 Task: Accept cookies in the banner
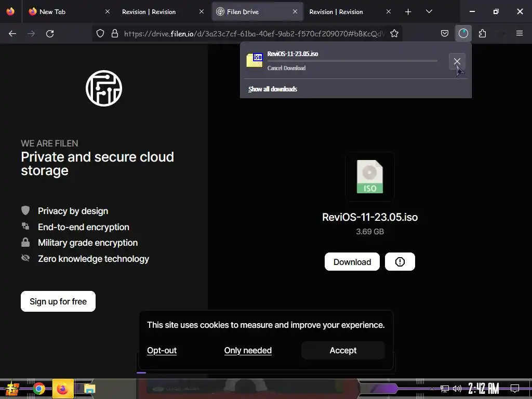pyautogui.click(x=343, y=351)
